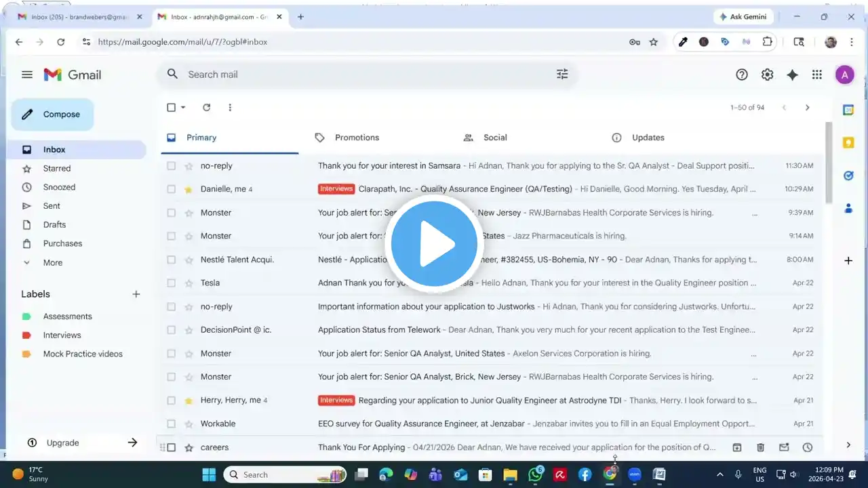
Task: Unstar the Herry Astrodyne TDI conversation
Action: (x=189, y=401)
